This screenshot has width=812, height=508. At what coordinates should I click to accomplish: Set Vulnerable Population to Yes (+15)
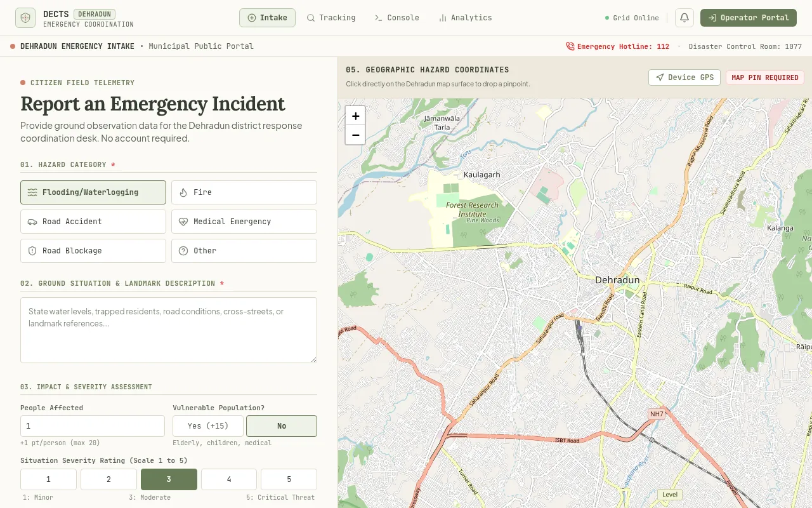(208, 426)
